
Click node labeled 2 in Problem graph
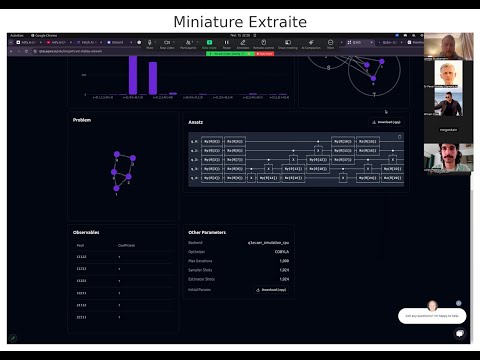128,176
